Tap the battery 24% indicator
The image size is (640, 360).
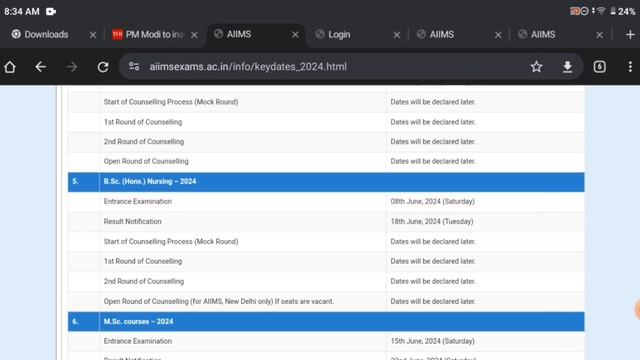(623, 11)
